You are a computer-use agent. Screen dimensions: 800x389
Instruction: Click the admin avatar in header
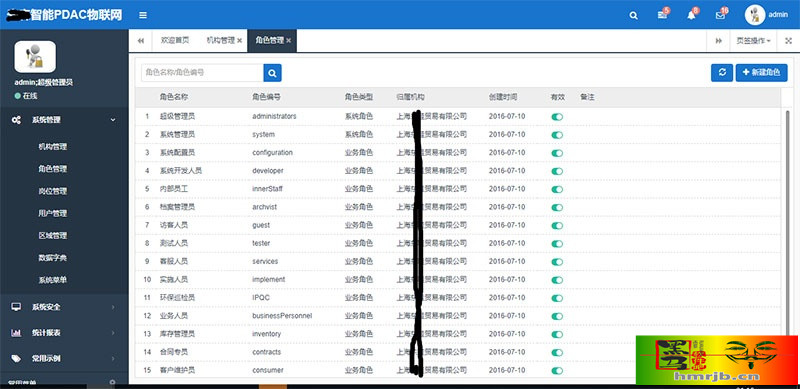(x=755, y=15)
